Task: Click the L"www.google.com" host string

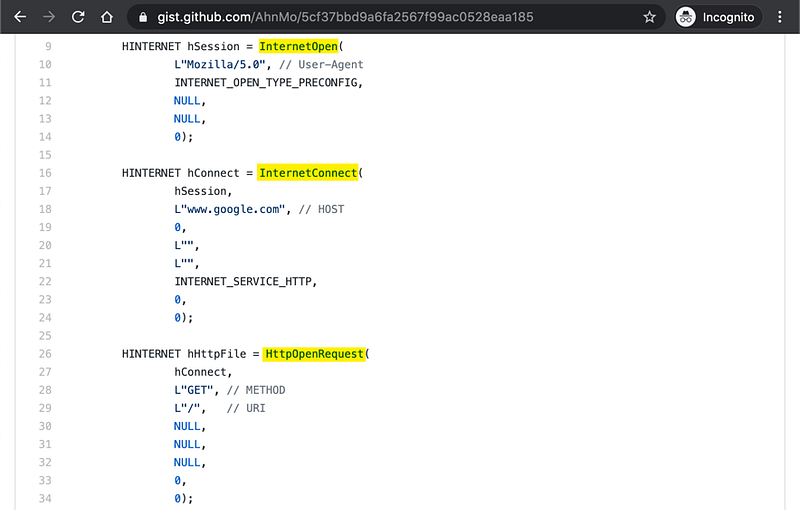Action: pos(230,209)
